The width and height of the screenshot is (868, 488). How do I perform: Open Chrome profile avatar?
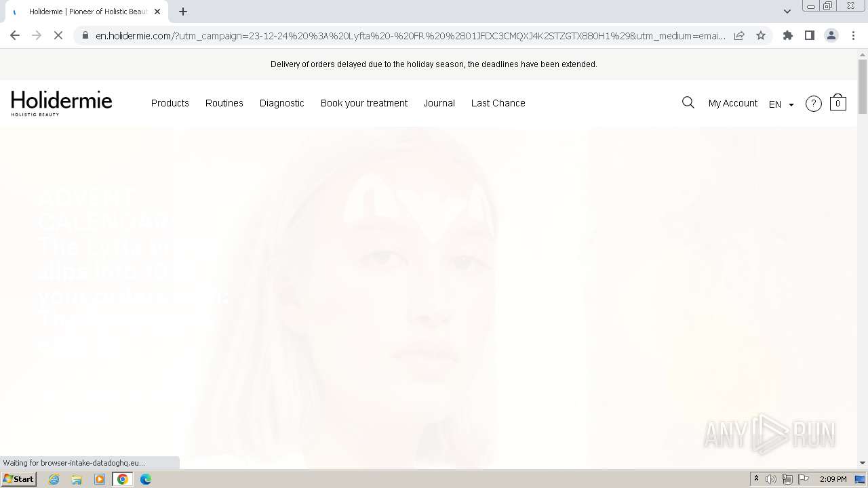(831, 35)
